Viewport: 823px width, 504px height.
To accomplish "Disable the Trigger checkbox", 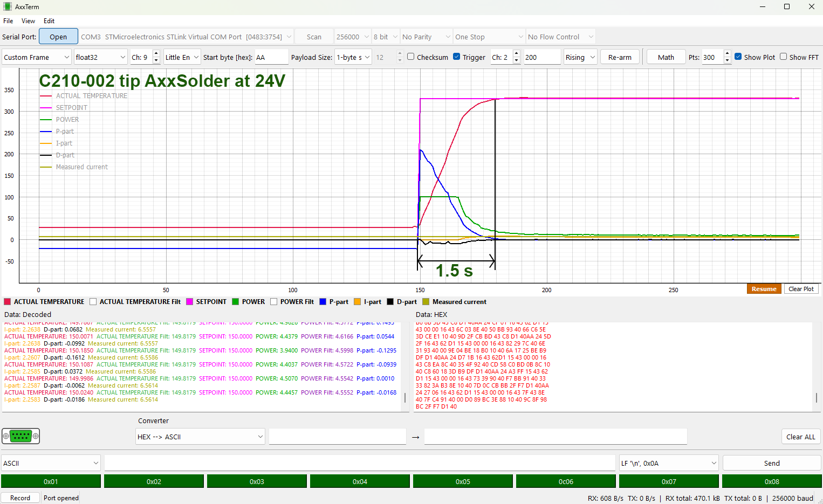I will coord(457,57).
